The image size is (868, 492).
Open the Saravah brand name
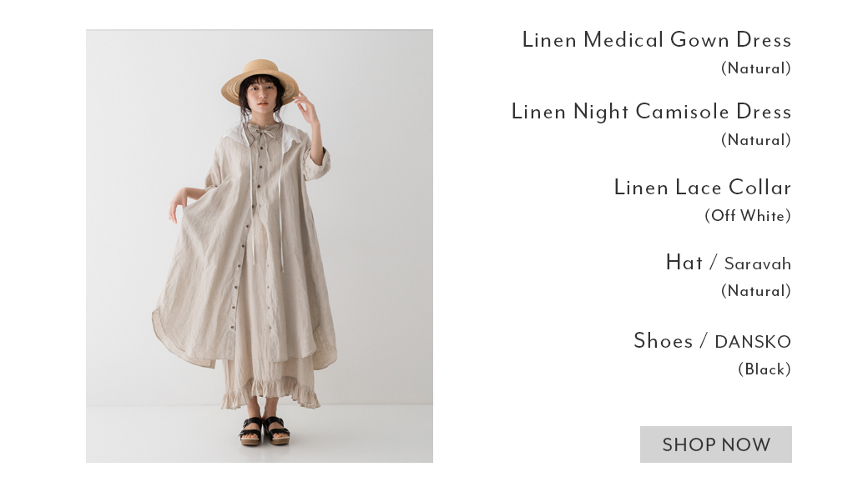(758, 264)
